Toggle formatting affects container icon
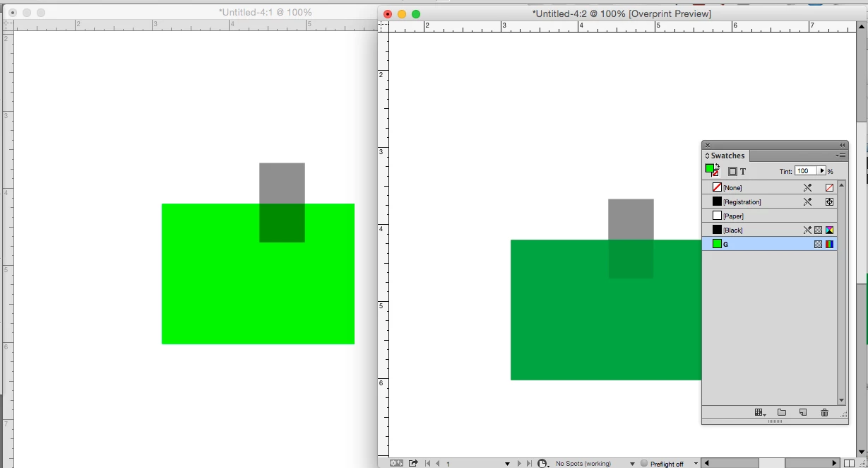The height and width of the screenshot is (468, 868). 732,172
